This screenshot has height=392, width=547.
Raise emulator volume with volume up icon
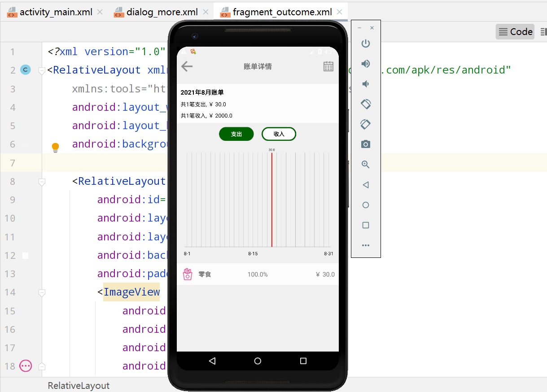pos(366,64)
